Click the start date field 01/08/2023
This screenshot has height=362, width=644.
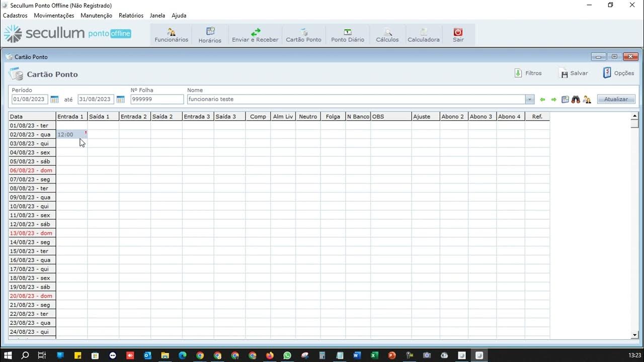pyautogui.click(x=30, y=100)
